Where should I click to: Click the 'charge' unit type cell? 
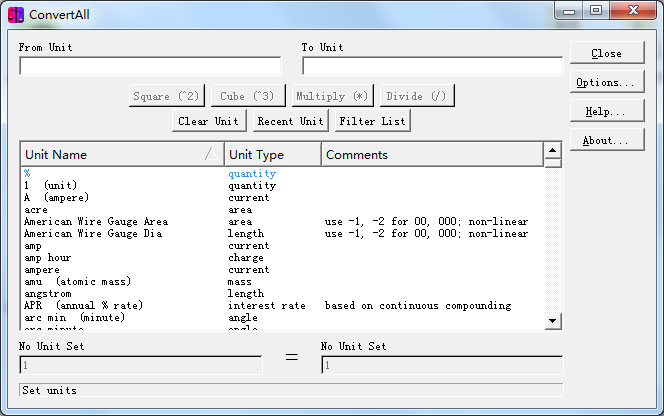(246, 258)
